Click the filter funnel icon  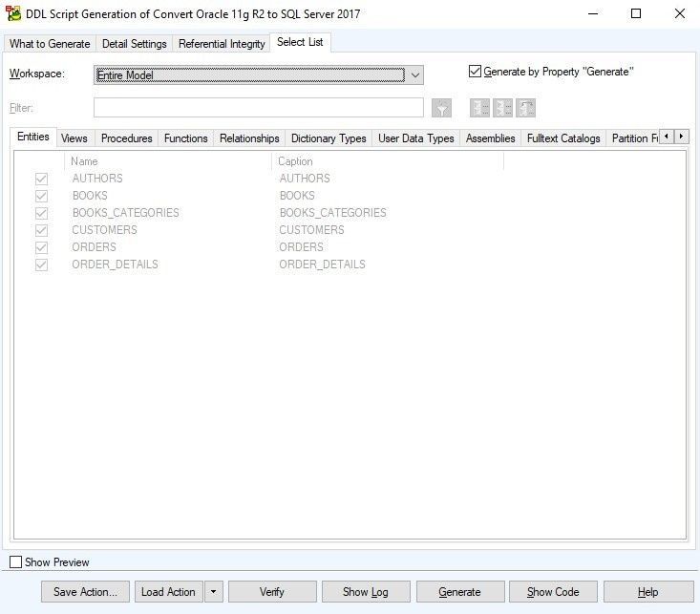tap(441, 108)
